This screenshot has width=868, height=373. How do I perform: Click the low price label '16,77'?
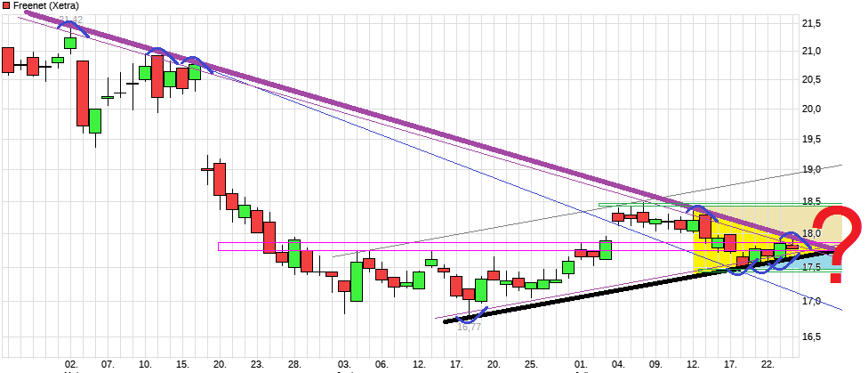(x=469, y=327)
